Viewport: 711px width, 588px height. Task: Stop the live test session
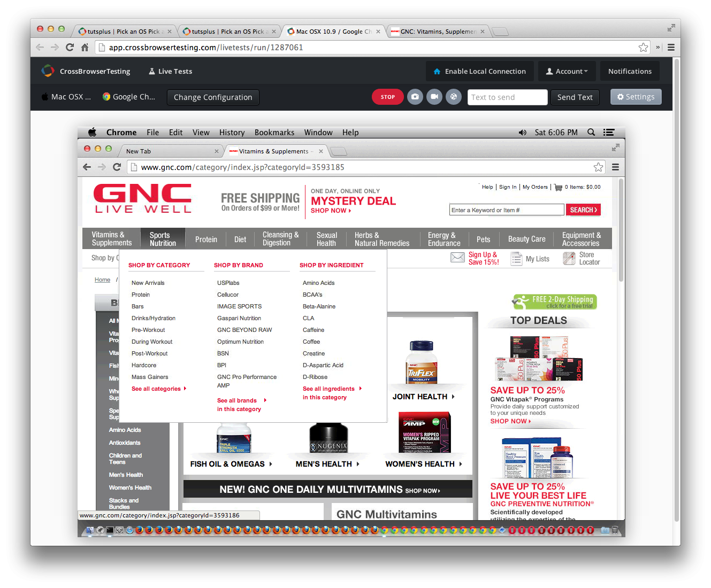click(x=388, y=97)
